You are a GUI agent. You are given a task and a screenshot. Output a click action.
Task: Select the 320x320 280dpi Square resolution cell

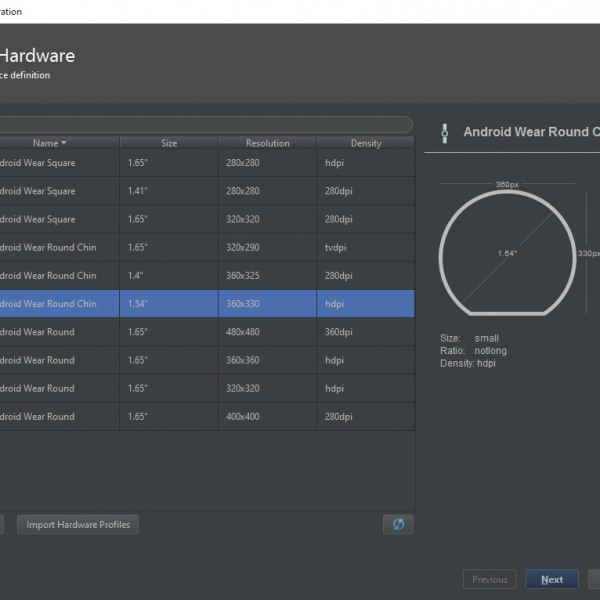coord(267,219)
